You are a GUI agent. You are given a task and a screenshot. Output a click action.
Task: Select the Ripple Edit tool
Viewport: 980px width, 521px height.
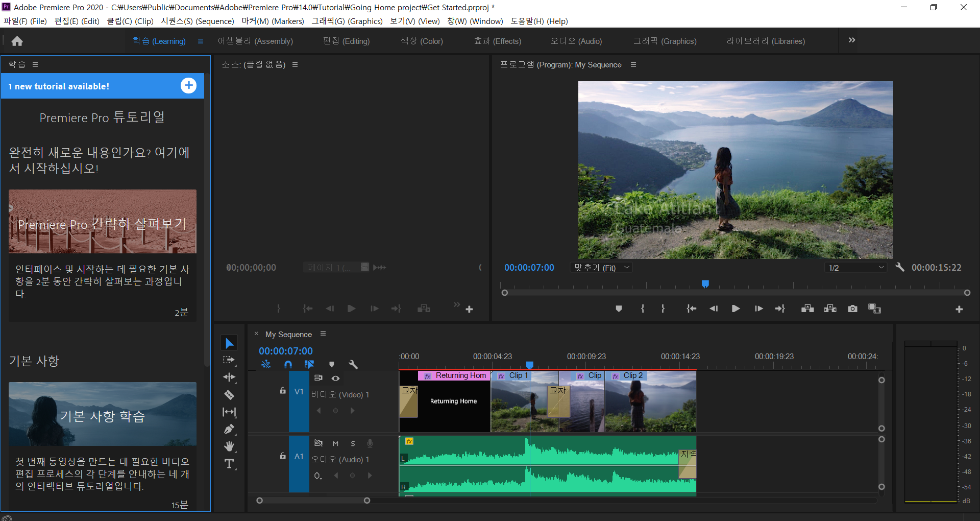click(x=229, y=377)
